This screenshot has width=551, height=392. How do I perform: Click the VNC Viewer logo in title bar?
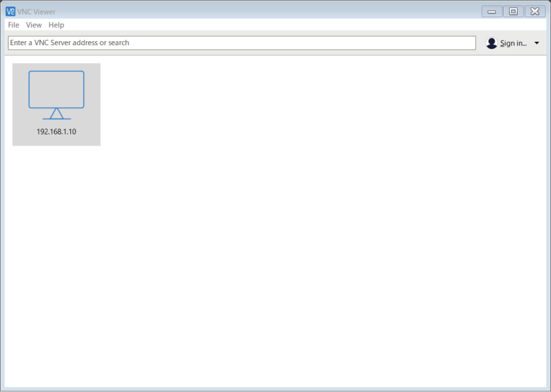click(x=10, y=12)
